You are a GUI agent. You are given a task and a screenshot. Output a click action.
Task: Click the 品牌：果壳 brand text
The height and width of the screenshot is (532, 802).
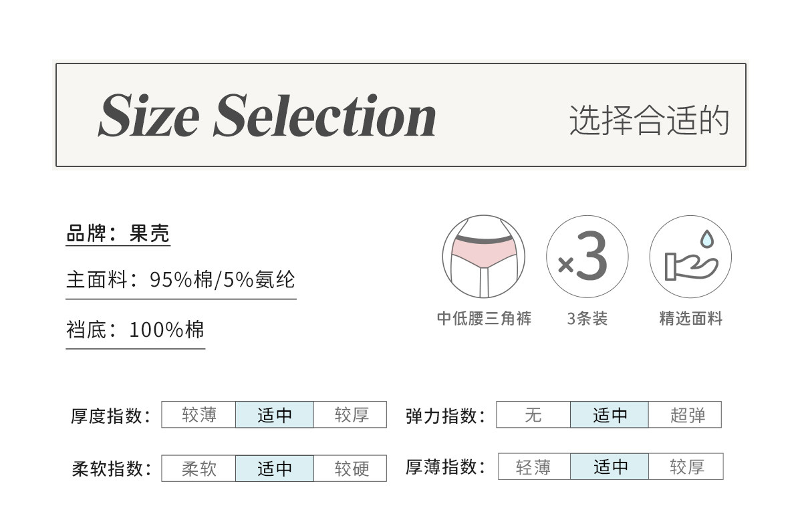(118, 233)
